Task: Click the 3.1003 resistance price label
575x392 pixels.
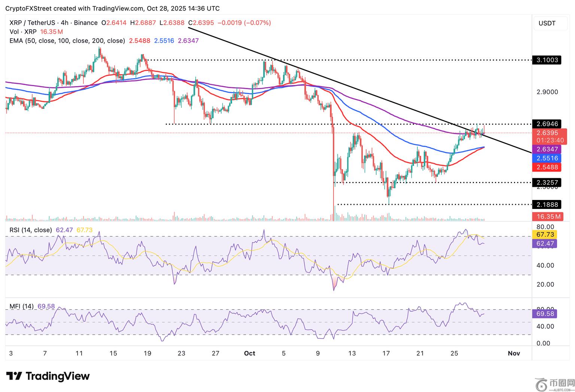Action: pyautogui.click(x=547, y=60)
